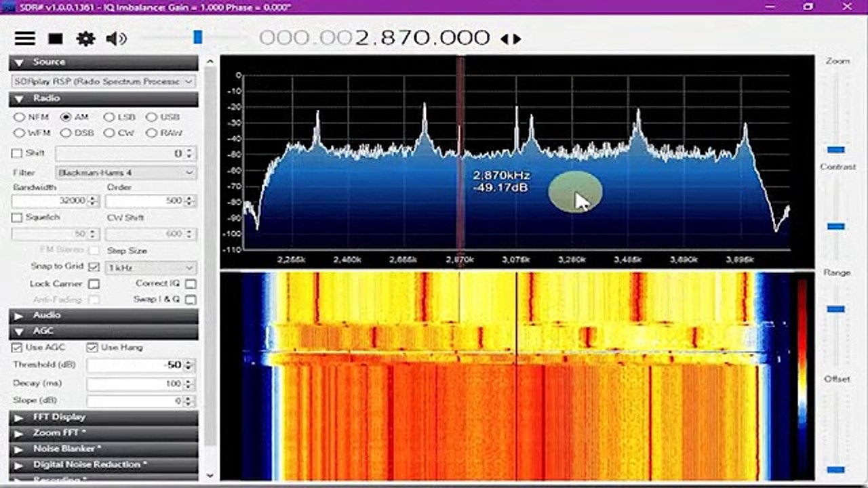
Task: Click the Decay (ms) 100 field
Action: [x=135, y=384]
